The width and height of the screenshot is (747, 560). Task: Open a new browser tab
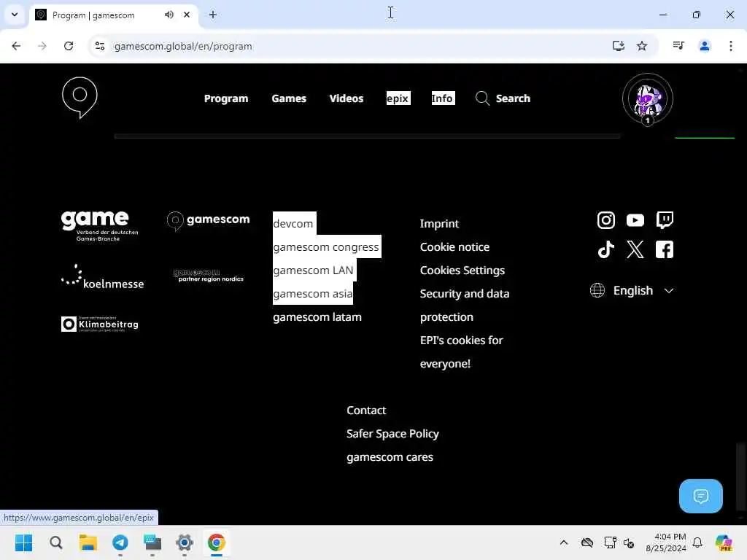(x=212, y=15)
